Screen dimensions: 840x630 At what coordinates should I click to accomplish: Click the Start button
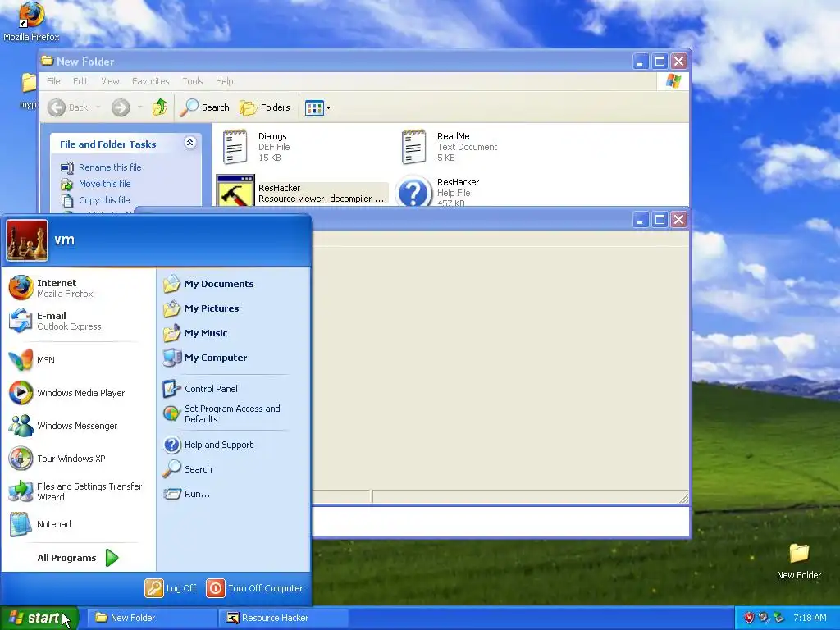coord(39,618)
